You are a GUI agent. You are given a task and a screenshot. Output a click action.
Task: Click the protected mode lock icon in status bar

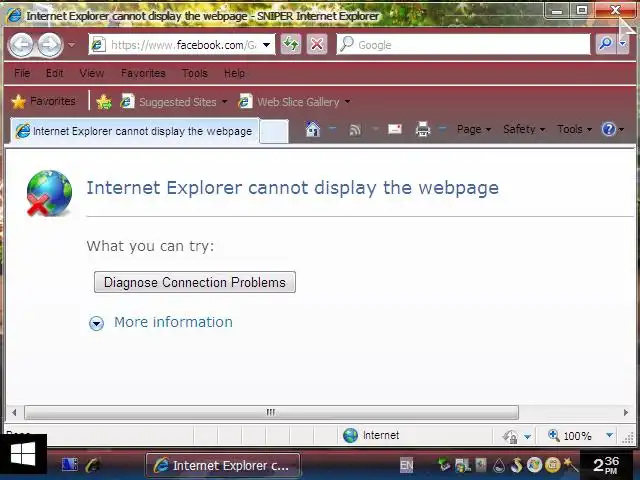510,436
